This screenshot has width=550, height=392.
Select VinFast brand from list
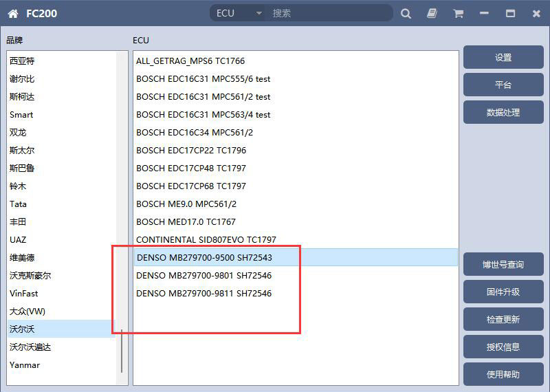(x=24, y=294)
